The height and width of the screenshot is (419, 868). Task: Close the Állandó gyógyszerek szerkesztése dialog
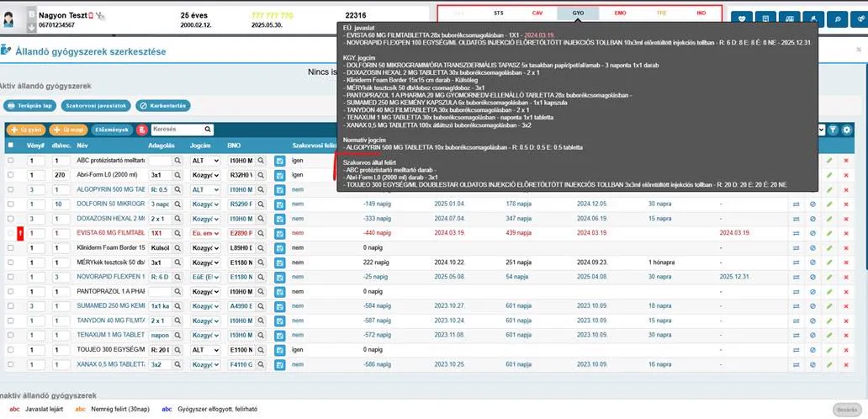click(x=859, y=50)
